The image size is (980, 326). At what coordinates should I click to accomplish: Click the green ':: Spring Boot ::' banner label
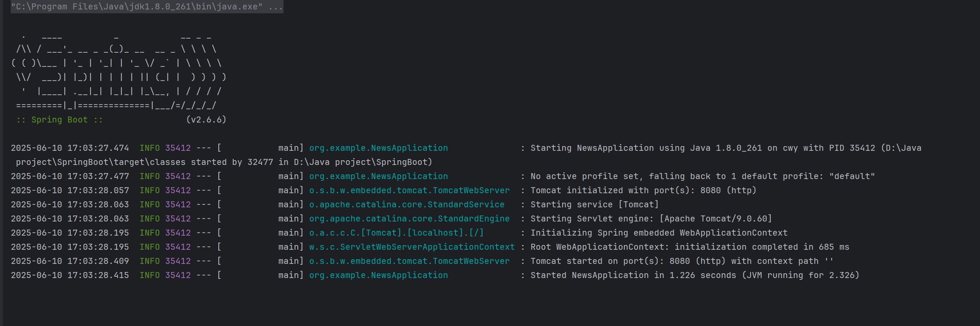pos(60,120)
